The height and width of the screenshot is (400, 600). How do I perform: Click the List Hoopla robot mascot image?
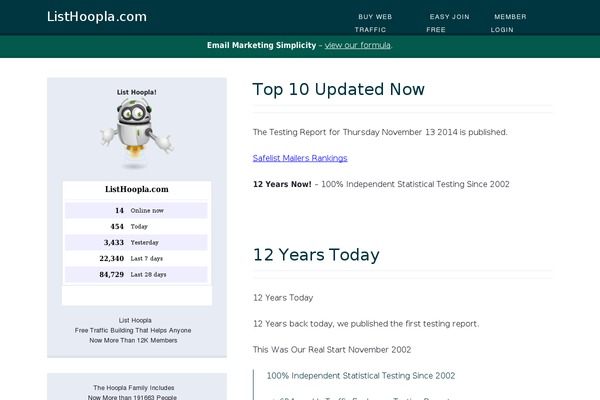pos(137,132)
